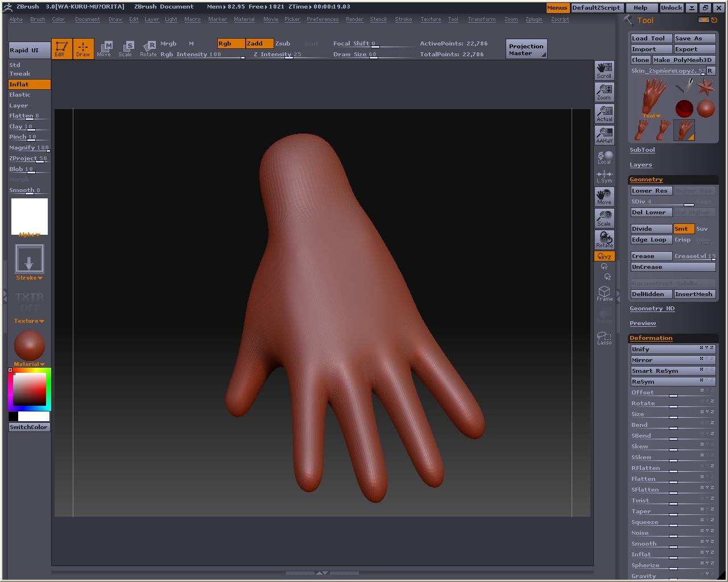Toggle L.Sym local symmetry
This screenshot has width=728, height=582.
coord(604,177)
